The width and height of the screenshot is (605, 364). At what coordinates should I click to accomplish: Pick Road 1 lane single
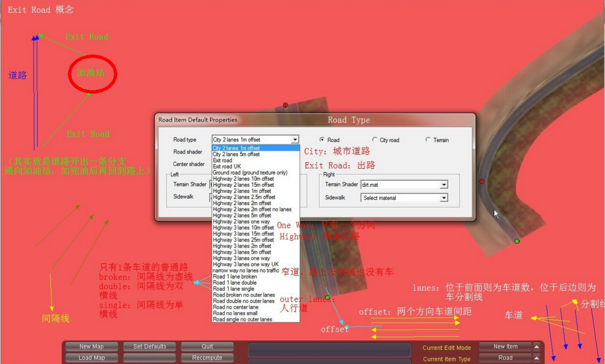(x=256, y=288)
